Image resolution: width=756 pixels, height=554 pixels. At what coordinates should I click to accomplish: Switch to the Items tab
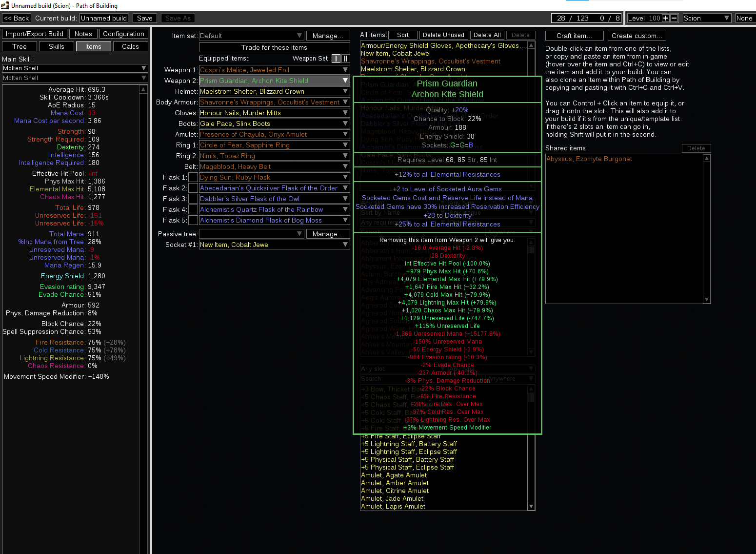(x=93, y=46)
